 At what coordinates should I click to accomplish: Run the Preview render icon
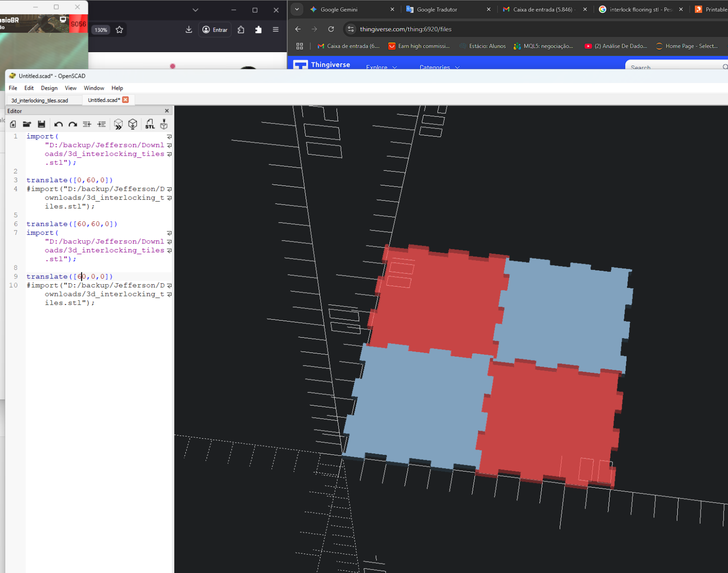click(x=118, y=124)
